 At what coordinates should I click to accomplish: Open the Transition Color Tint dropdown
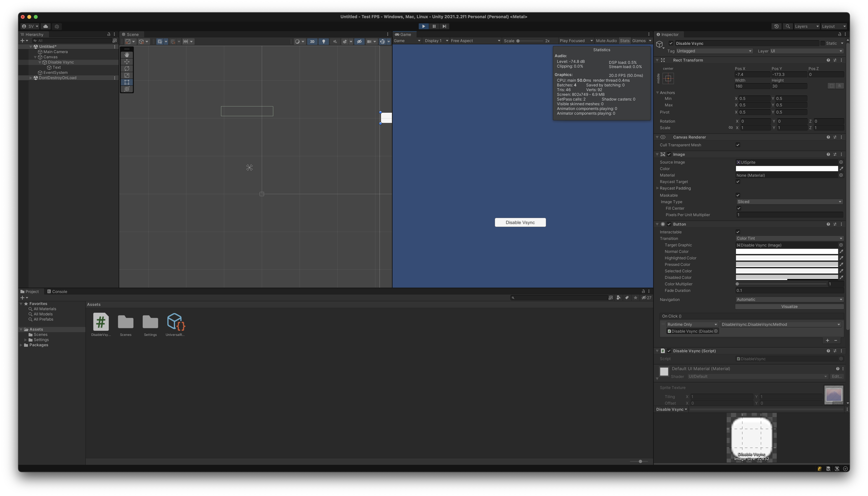click(x=789, y=238)
